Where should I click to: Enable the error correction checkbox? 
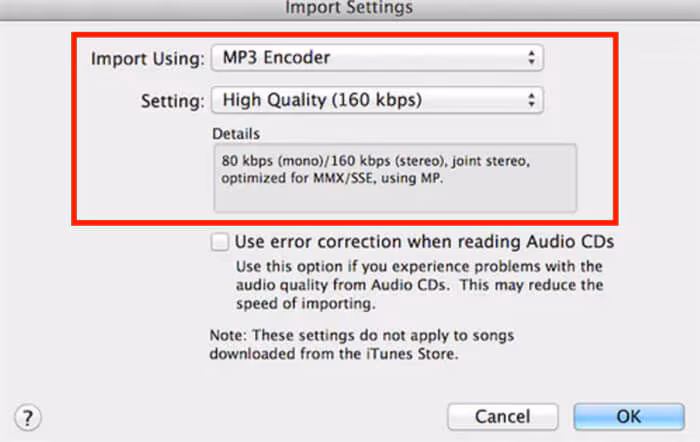tap(219, 242)
